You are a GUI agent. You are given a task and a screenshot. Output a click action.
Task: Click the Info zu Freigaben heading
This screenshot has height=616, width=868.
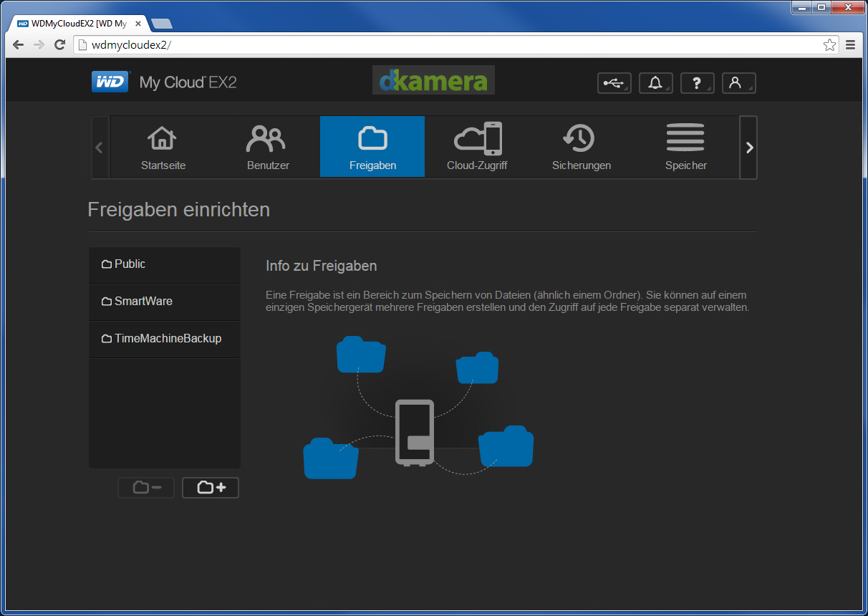point(321,266)
